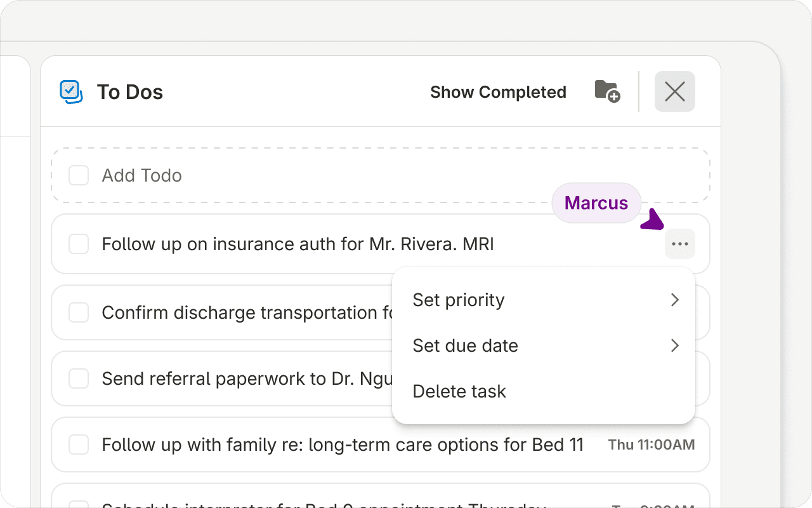Check the long-term care options Bed 11 task

tap(79, 444)
